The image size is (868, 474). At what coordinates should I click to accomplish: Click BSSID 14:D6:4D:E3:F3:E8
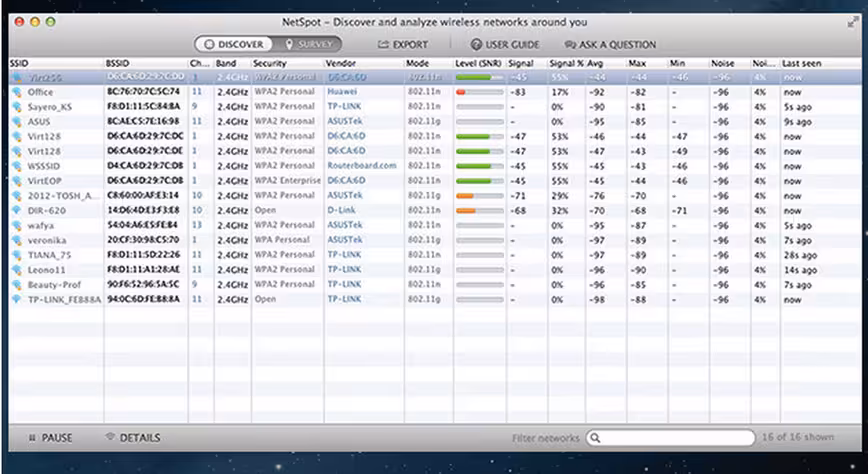(x=143, y=210)
